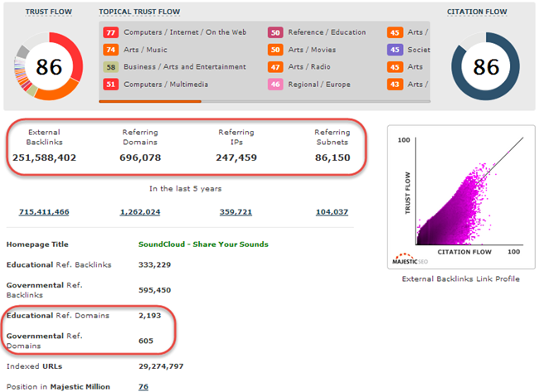Click the purple 45 Society badge
Viewport: 539px width, 392px height.
point(395,50)
